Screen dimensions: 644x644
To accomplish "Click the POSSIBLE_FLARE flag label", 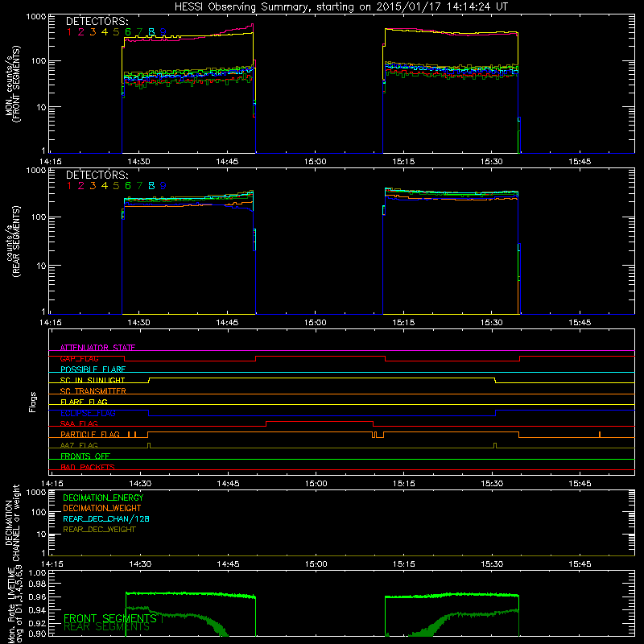I will 93,369.
